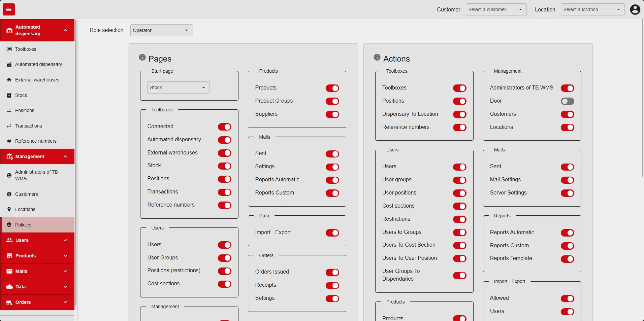Click the hamburger menu icon

coord(9,9)
